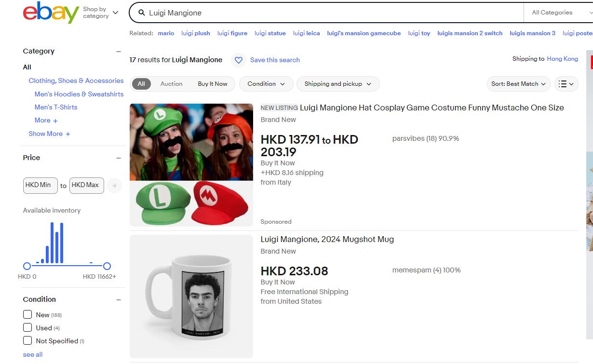Click the eBay logo
593x364 pixels.
(51, 13)
